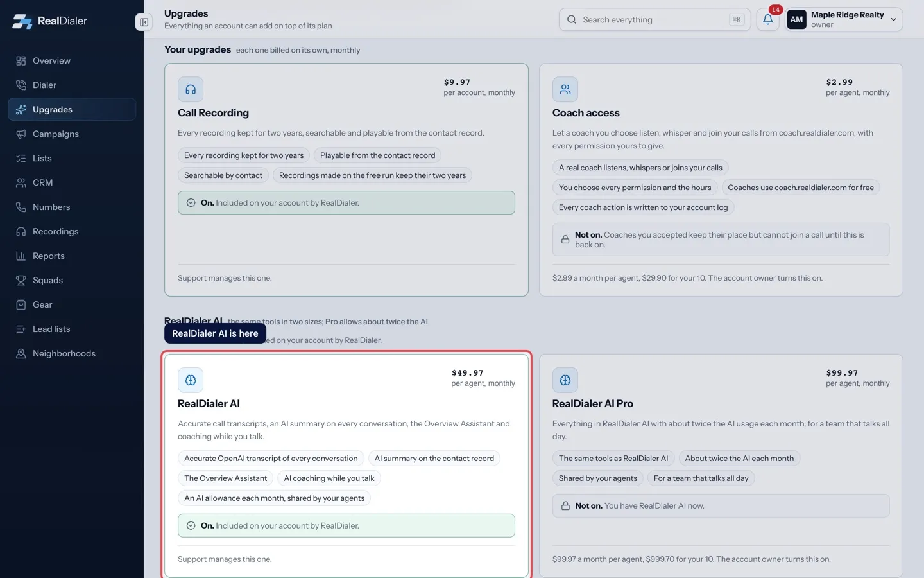Collapse the sidebar panel icon

click(x=144, y=22)
